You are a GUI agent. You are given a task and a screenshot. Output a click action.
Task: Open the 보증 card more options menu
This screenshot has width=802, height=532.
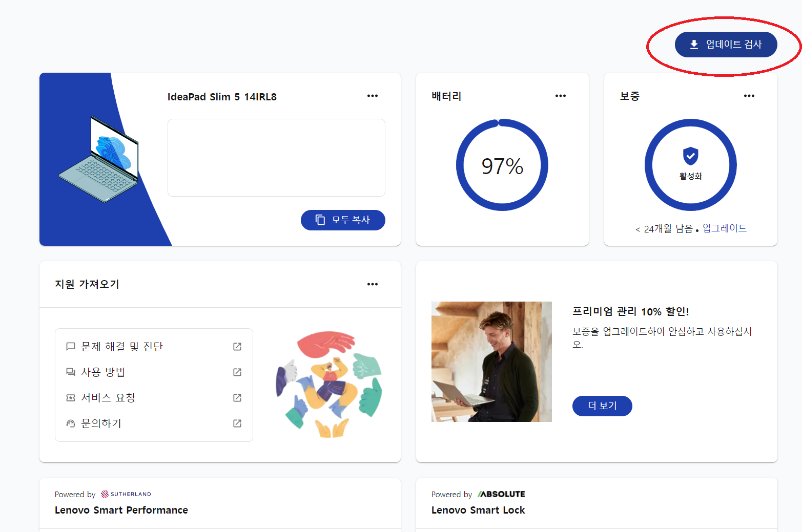point(749,96)
